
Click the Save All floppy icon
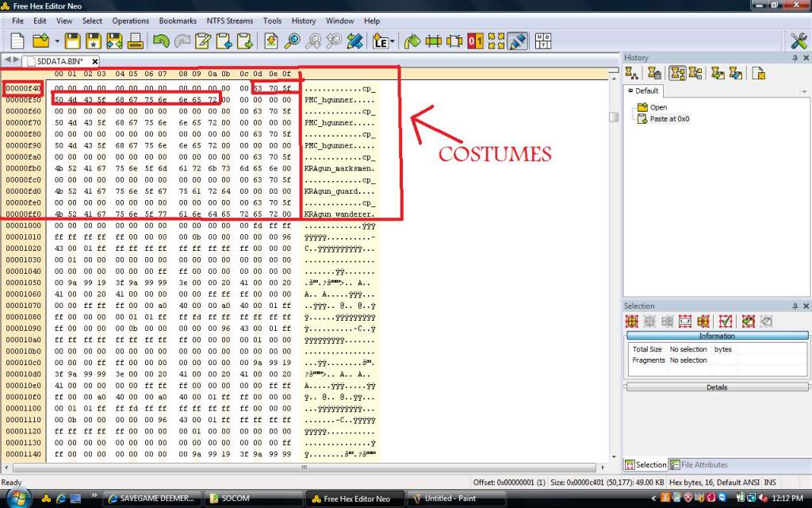[x=114, y=41]
